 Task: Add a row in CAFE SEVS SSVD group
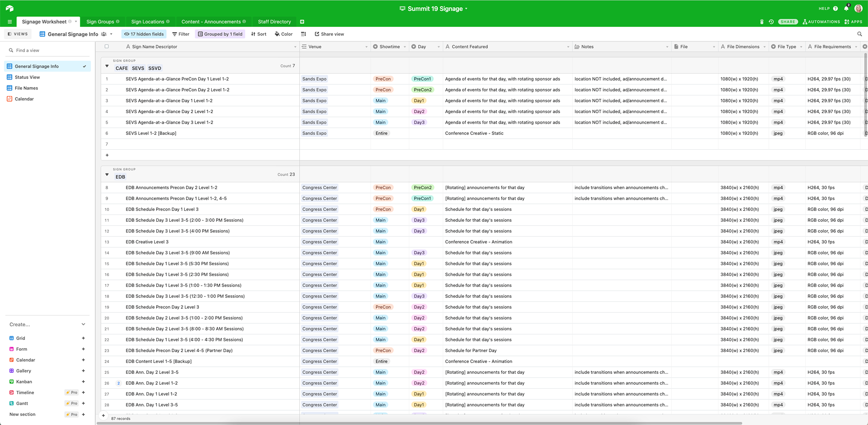click(107, 155)
